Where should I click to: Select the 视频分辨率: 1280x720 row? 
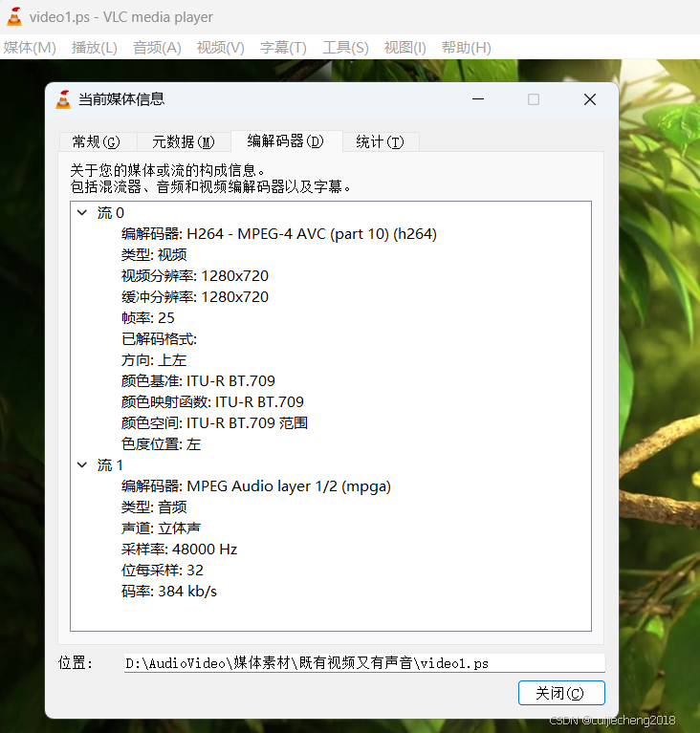click(x=195, y=276)
